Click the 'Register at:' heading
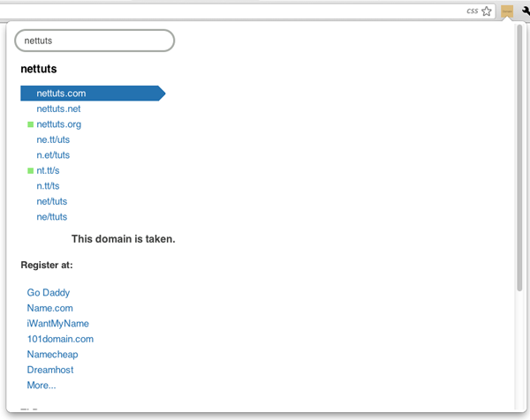Viewport: 530px width, 420px height. tap(47, 265)
